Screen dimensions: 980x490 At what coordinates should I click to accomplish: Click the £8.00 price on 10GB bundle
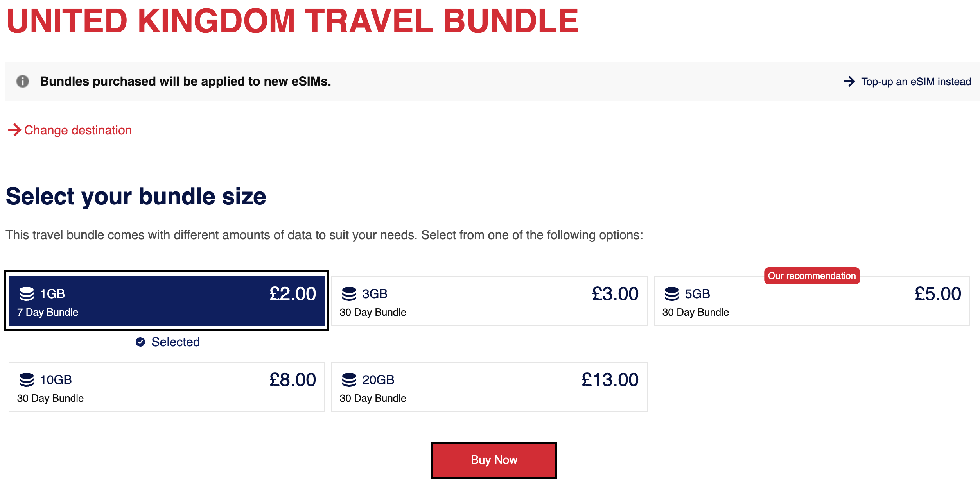point(293,380)
